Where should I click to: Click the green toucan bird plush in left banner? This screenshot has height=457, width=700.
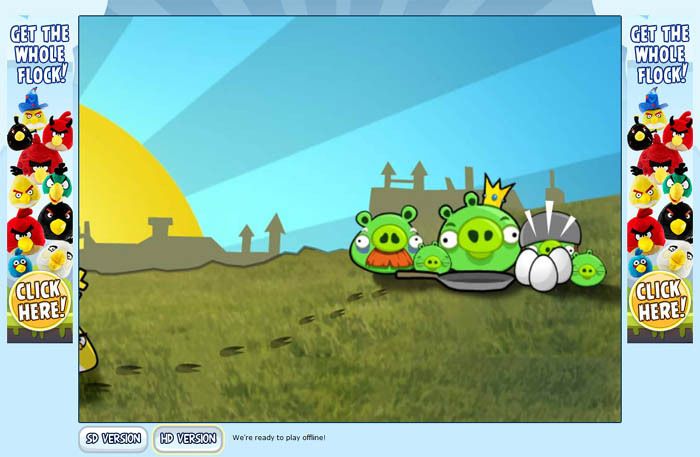(x=58, y=187)
